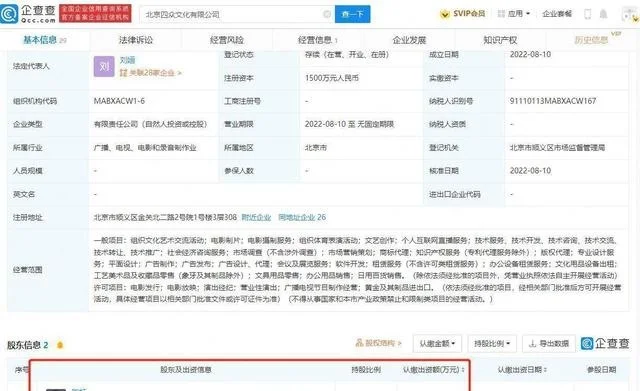
Task: Click the 导出数据 export data button
Action: [x=549, y=344]
